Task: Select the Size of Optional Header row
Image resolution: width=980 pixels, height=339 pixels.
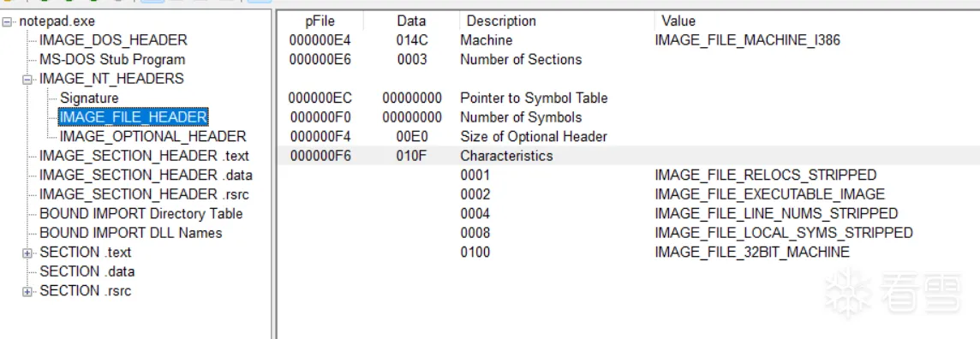Action: point(628,137)
